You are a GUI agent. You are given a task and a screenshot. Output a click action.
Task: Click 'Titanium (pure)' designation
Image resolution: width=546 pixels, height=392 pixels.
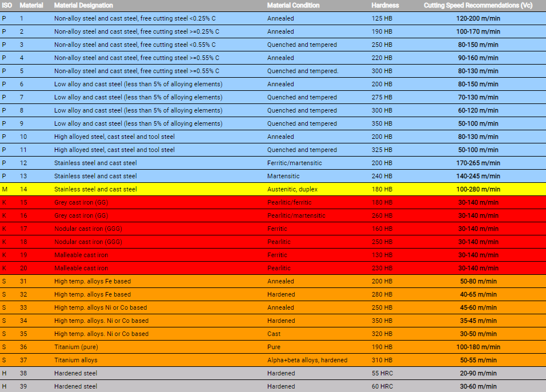(76, 347)
